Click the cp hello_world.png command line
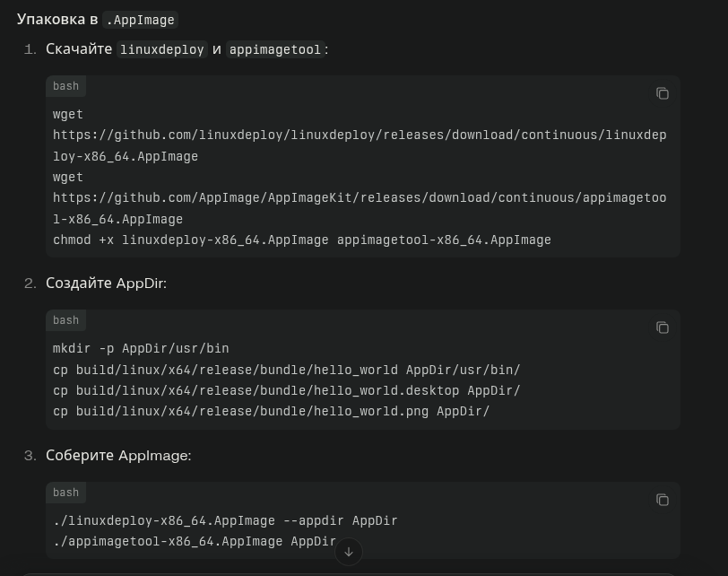The width and height of the screenshot is (728, 576). [x=271, y=412]
